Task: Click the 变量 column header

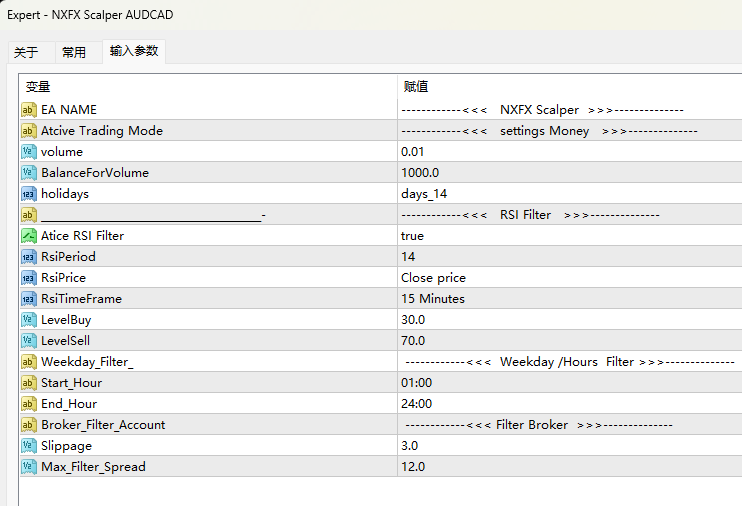Action: pos(38,87)
